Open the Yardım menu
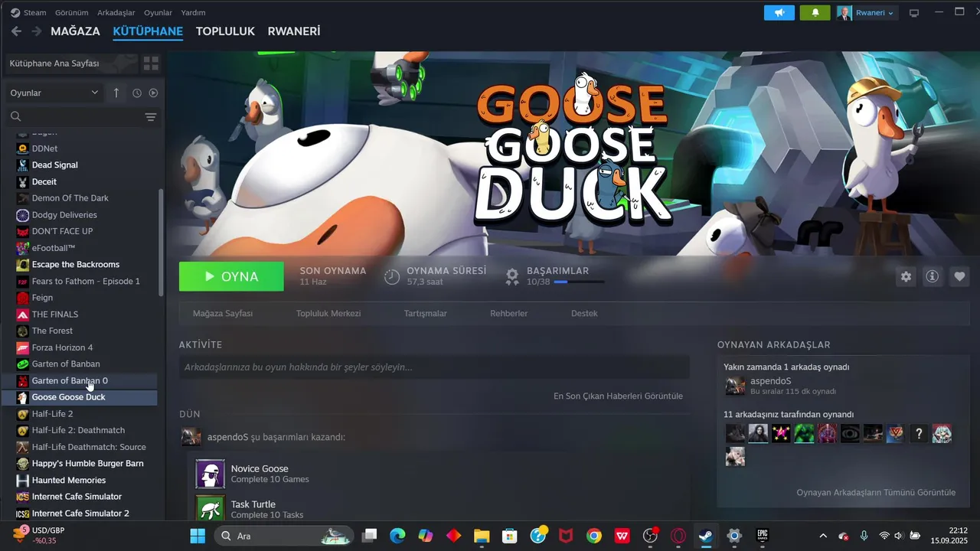The image size is (980, 551). 193,12
